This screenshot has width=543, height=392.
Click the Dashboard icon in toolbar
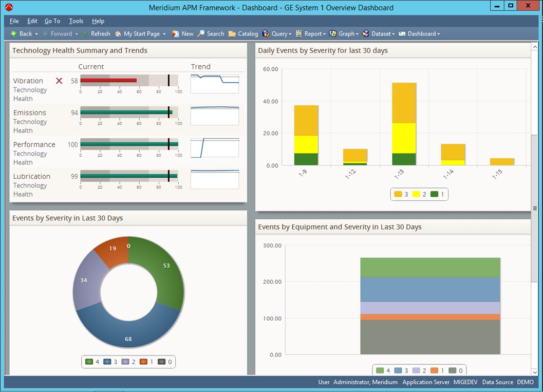point(402,33)
